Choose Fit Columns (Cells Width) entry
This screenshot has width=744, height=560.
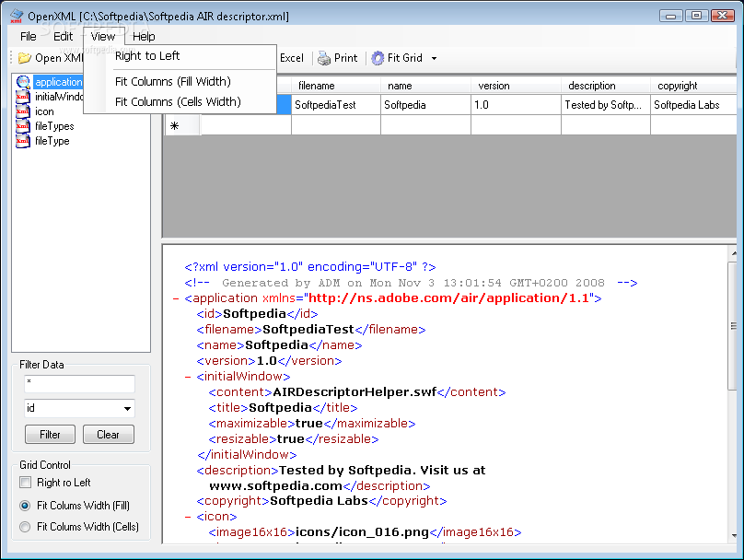coord(178,102)
